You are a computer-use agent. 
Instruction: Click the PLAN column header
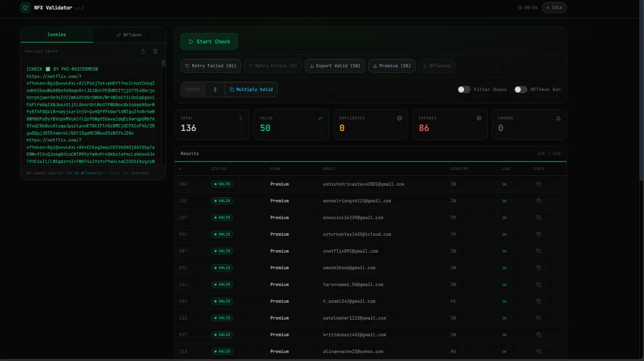click(275, 169)
